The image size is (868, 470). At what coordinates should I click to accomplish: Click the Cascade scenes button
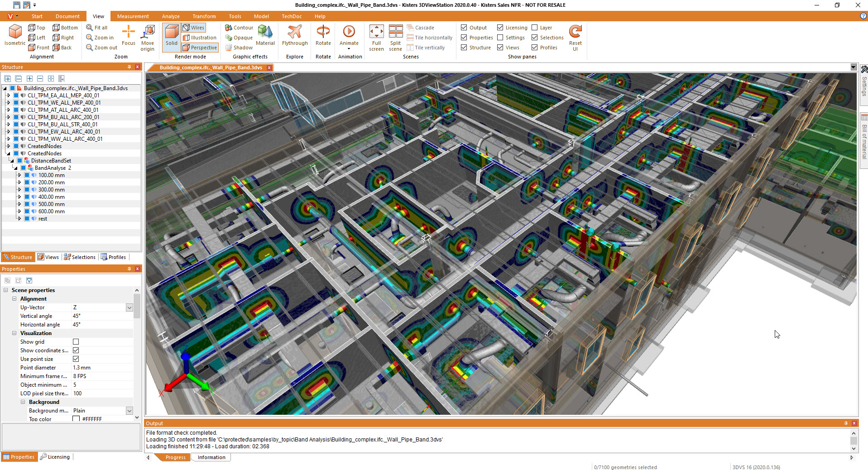point(421,28)
